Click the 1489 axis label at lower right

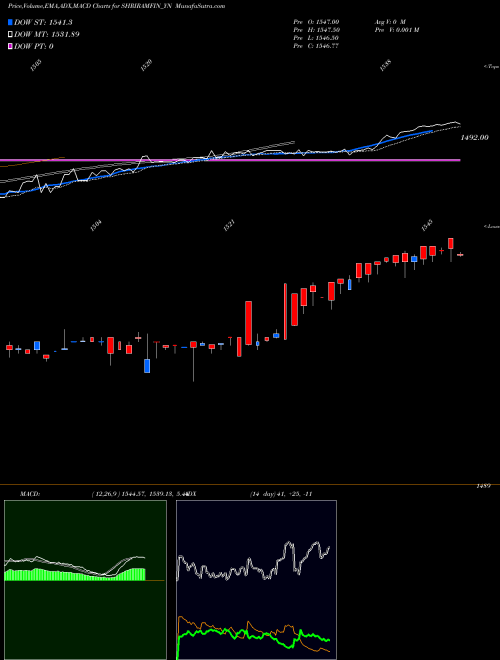[x=482, y=486]
